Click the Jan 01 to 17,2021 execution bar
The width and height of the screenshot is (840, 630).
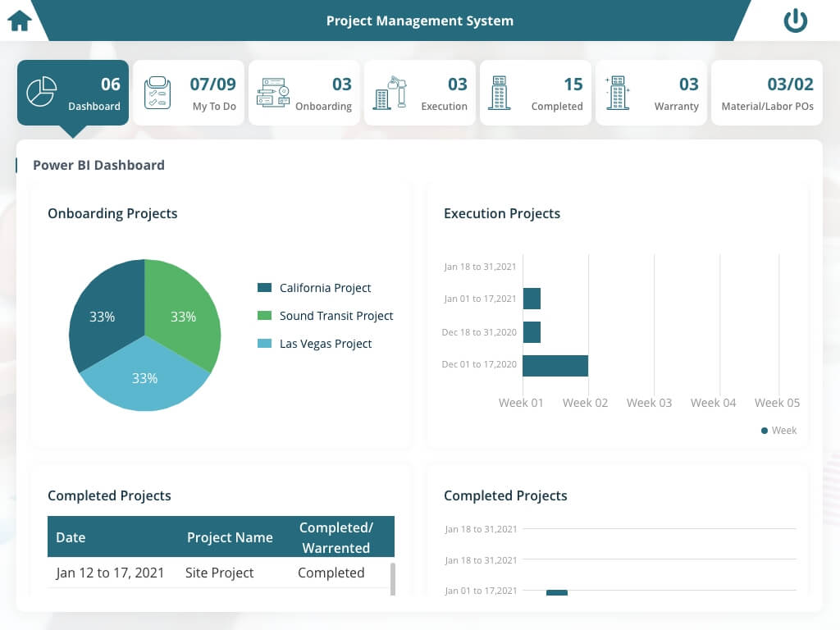tap(532, 299)
